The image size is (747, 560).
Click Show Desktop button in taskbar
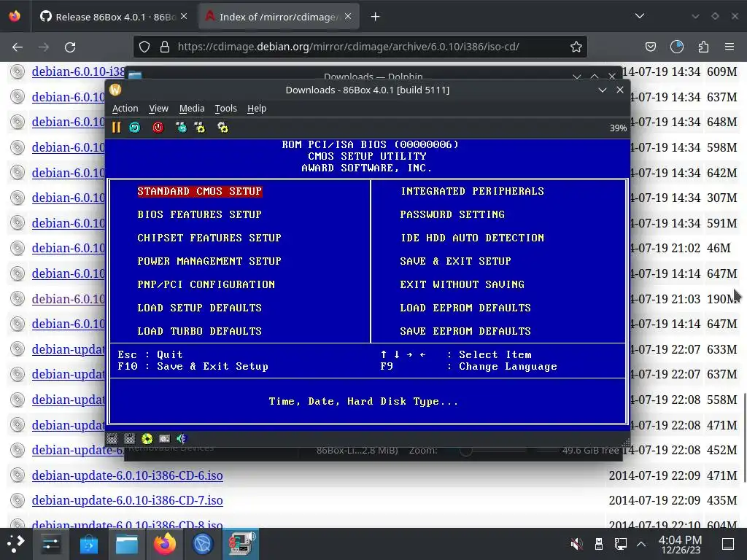(x=728, y=544)
